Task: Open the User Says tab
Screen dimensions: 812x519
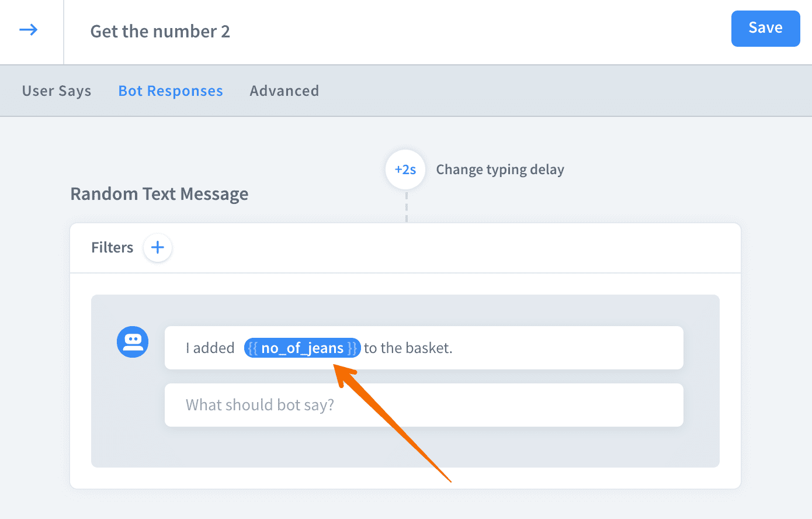Action: click(57, 91)
